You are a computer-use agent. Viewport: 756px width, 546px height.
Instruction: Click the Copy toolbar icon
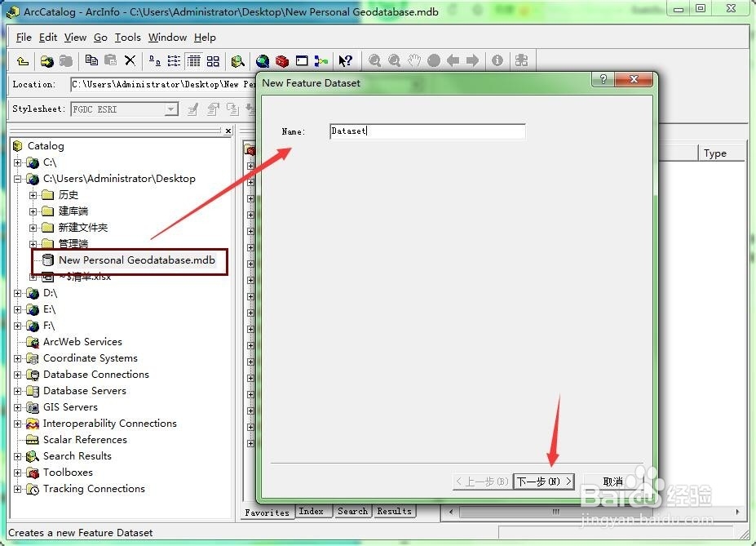point(91,60)
